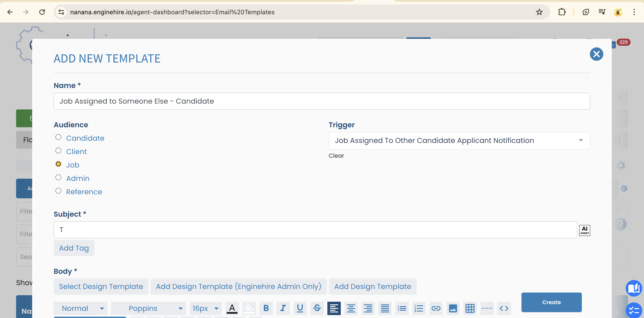The image size is (644, 318).
Task: Click the browser address bar URL
Action: tap(172, 12)
